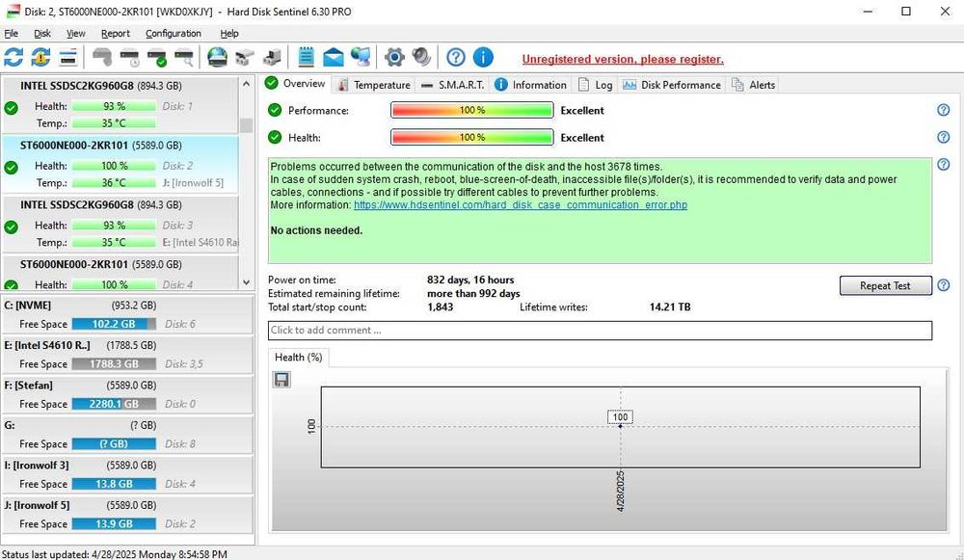Screen dimensions: 964x560
Task: Open the View menu
Action: click(75, 33)
